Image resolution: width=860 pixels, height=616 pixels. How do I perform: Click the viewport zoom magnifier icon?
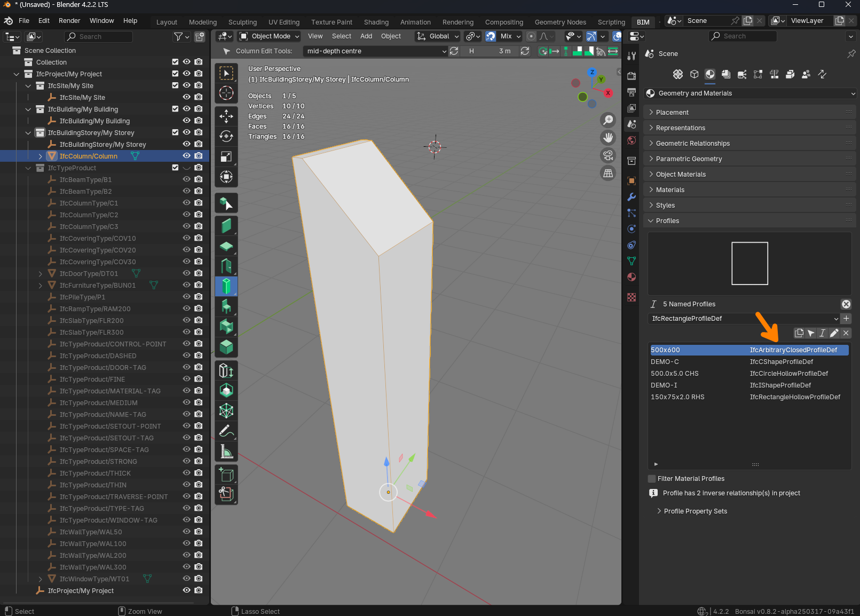pos(608,120)
